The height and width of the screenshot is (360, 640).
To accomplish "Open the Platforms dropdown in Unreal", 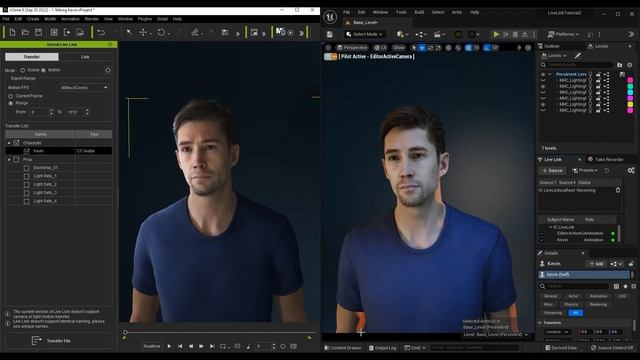I will pos(563,34).
